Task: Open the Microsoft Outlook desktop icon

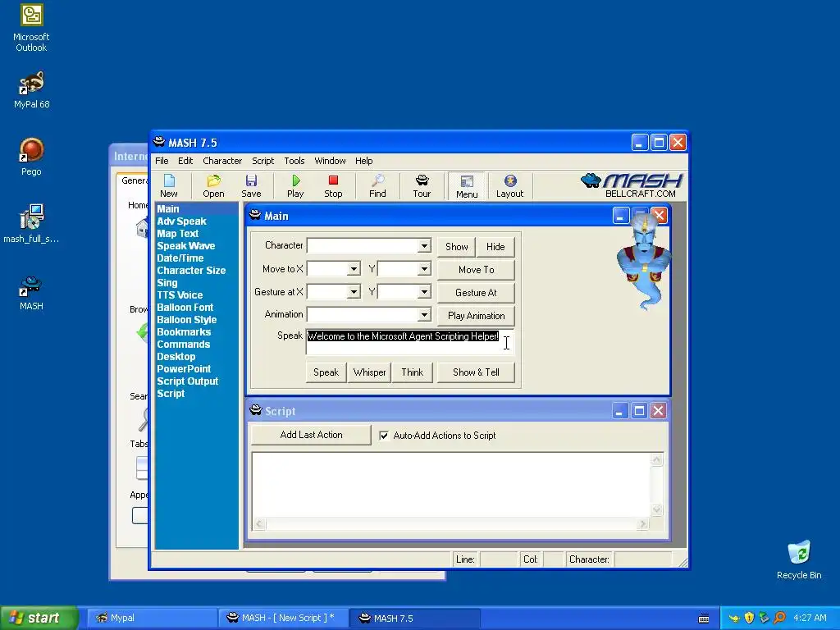Action: pos(31,28)
